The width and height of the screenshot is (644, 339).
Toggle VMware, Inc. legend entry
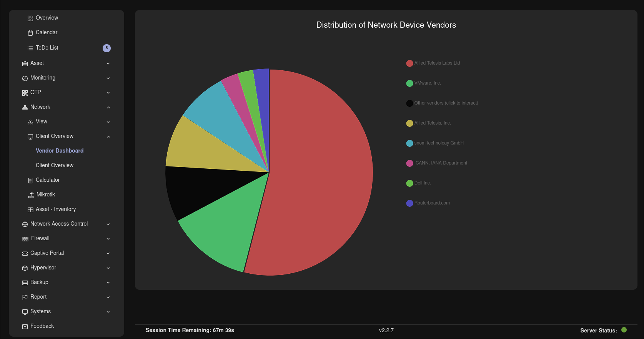pos(423,83)
